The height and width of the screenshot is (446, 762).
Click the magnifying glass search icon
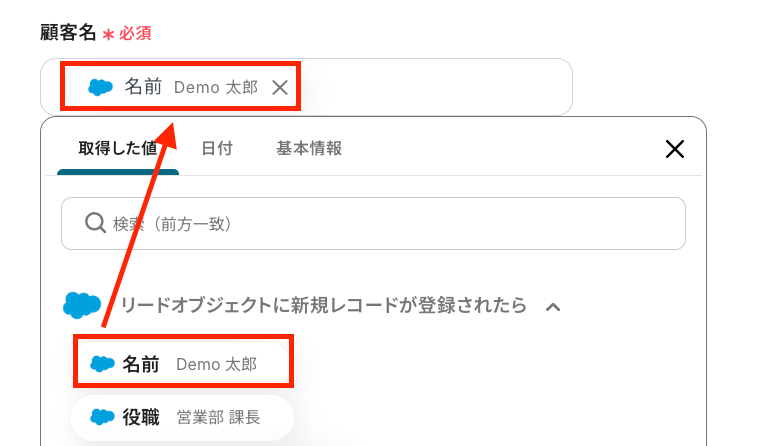point(95,223)
